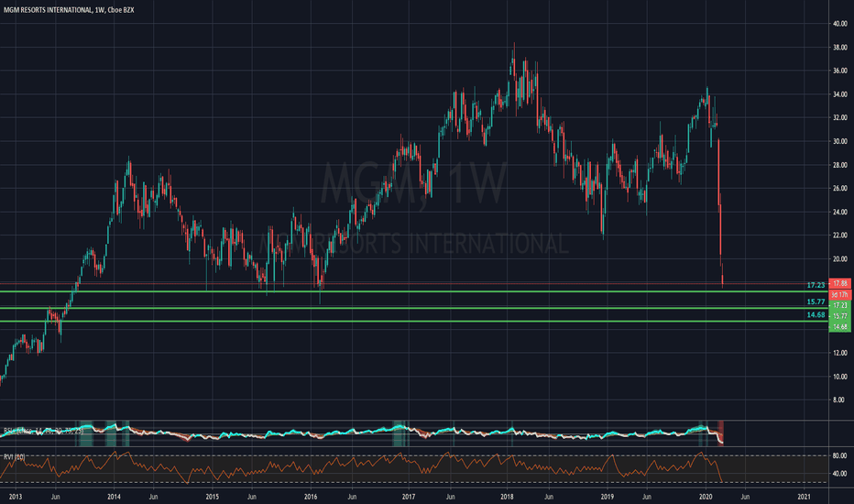854x504 pixels.
Task: Select the red 17.88 current price tag
Action: (x=840, y=283)
